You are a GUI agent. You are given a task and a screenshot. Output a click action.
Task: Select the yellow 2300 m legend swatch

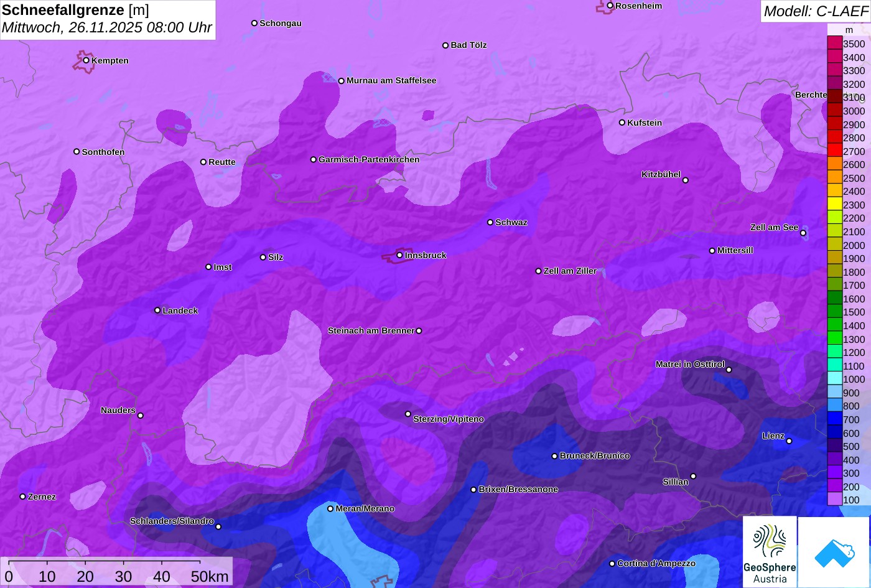(x=834, y=205)
